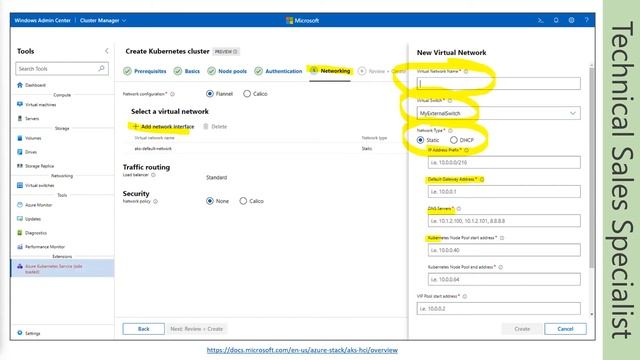Select Static network type
This screenshot has height=360, width=640.
[x=420, y=140]
